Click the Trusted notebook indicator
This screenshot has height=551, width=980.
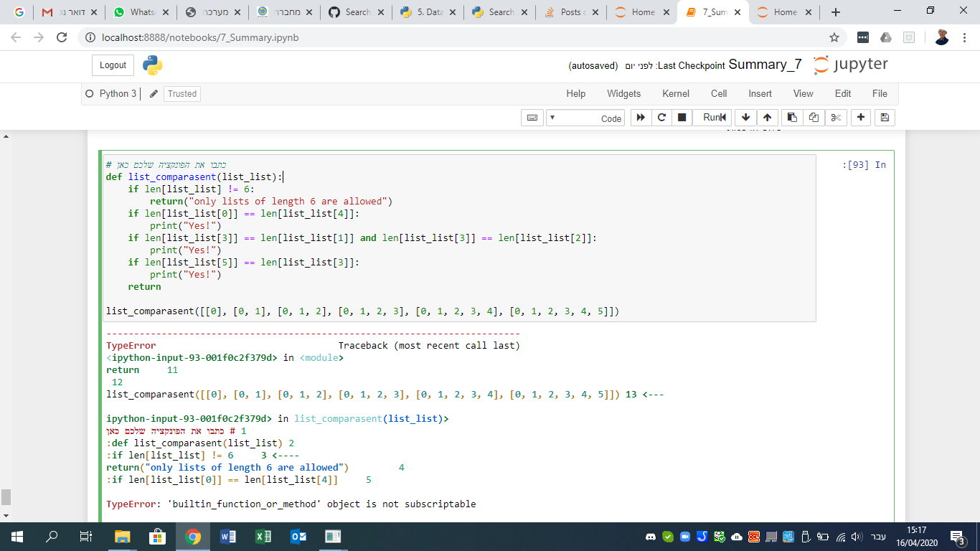pyautogui.click(x=182, y=94)
